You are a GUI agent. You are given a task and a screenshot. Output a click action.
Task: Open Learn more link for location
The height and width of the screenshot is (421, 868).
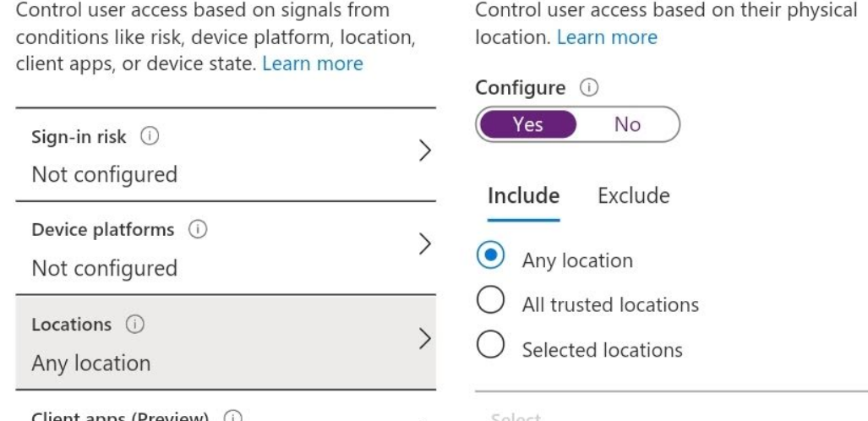click(x=607, y=38)
